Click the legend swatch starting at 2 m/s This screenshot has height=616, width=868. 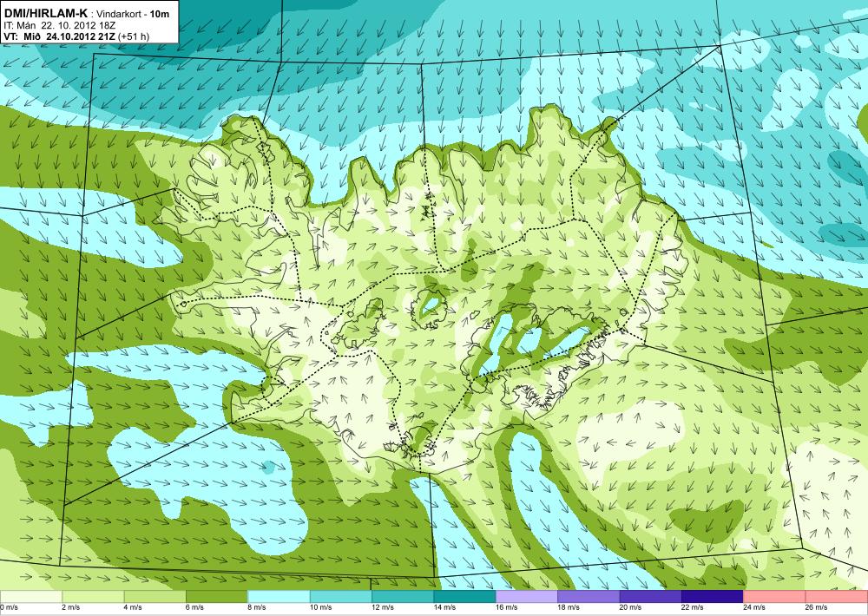click(93, 597)
